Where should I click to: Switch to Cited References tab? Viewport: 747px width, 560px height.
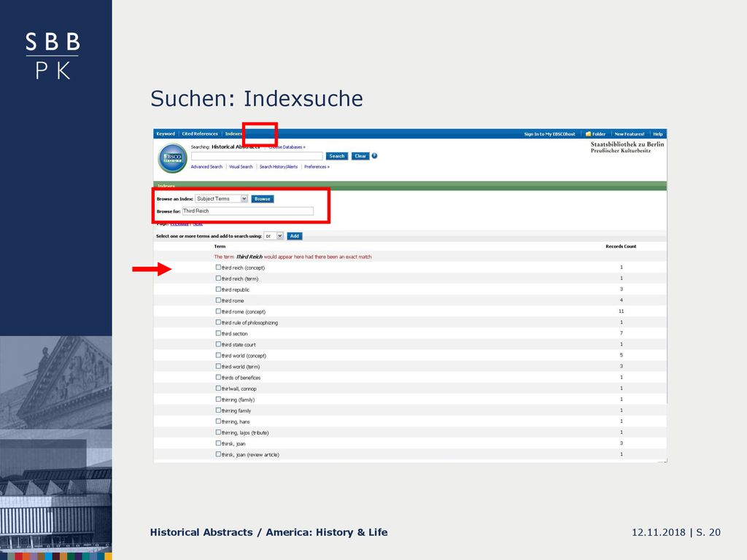200,134
